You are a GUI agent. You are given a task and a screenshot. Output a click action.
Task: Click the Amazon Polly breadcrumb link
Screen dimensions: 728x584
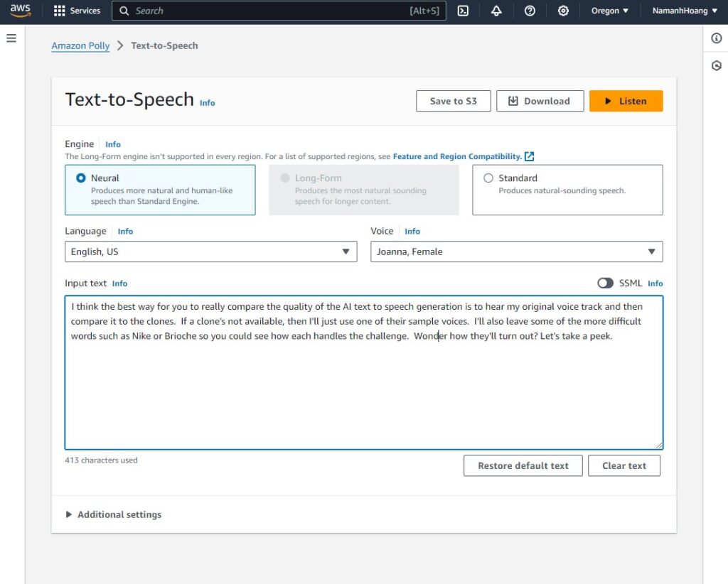click(80, 45)
